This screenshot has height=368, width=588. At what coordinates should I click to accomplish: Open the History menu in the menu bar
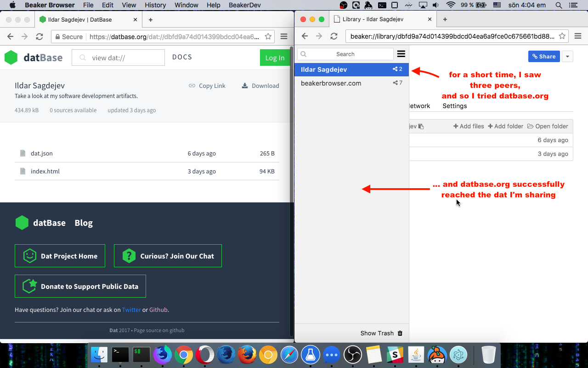[155, 5]
